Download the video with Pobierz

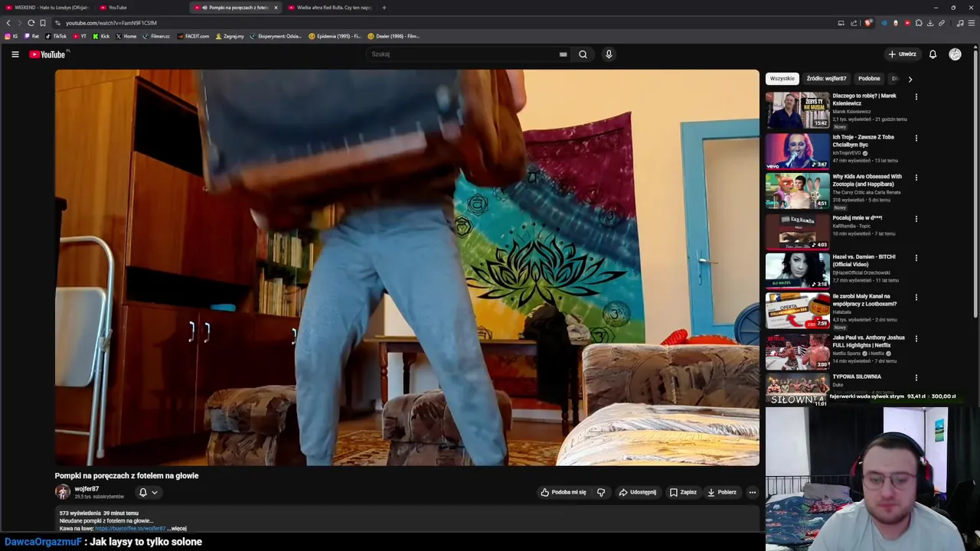click(x=722, y=492)
